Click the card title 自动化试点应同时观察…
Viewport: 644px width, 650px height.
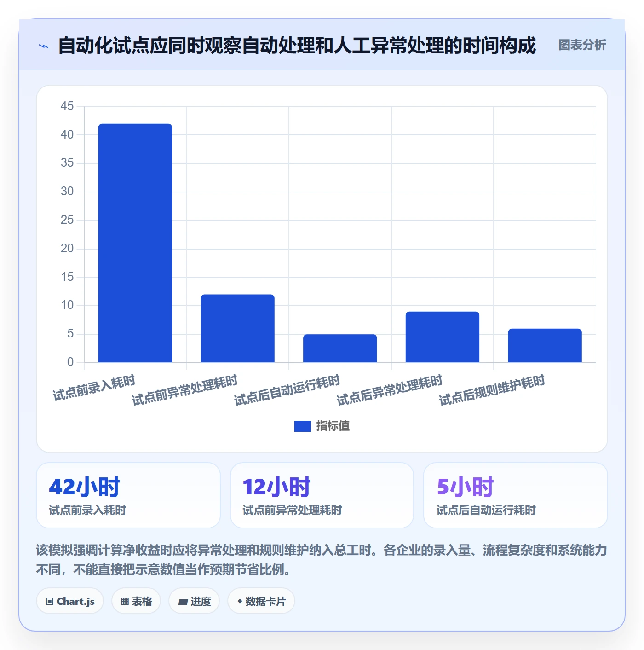click(x=297, y=46)
